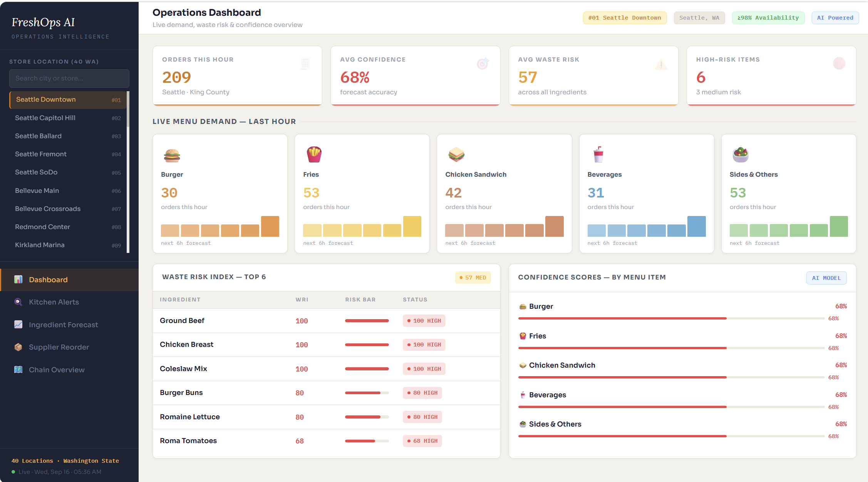The image size is (868, 482).
Task: Select Kirkland Marina store #09
Action: pos(68,245)
